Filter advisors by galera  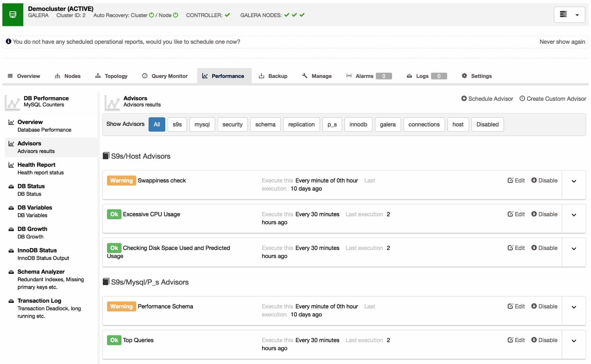pos(388,124)
